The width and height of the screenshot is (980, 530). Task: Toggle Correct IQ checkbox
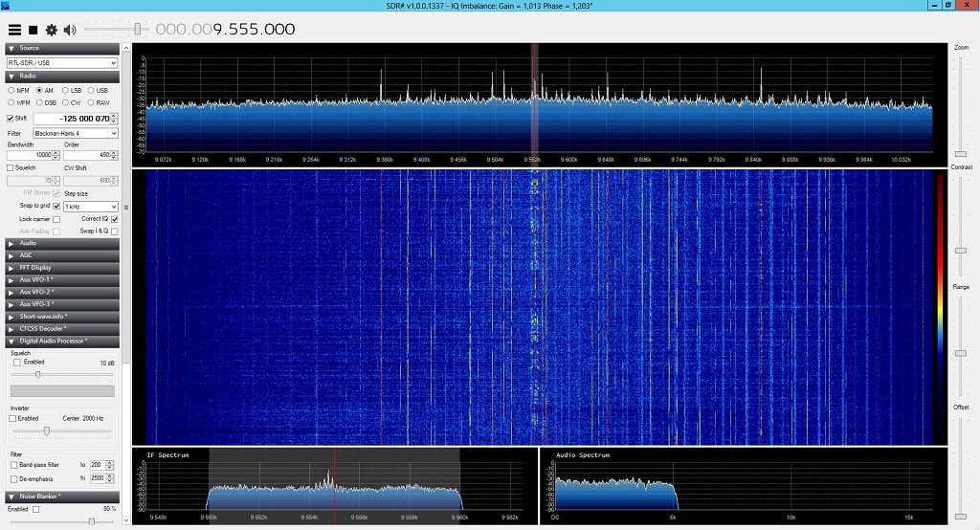[x=115, y=219]
